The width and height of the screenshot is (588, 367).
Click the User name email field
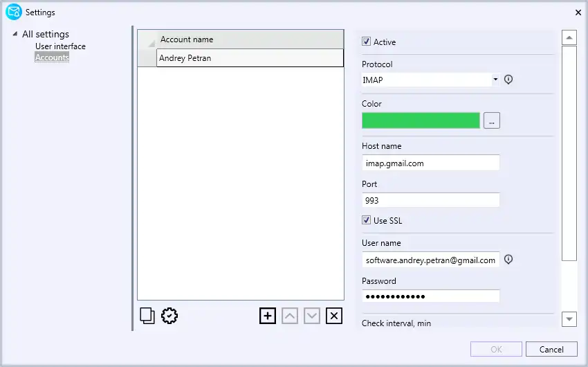(430, 260)
